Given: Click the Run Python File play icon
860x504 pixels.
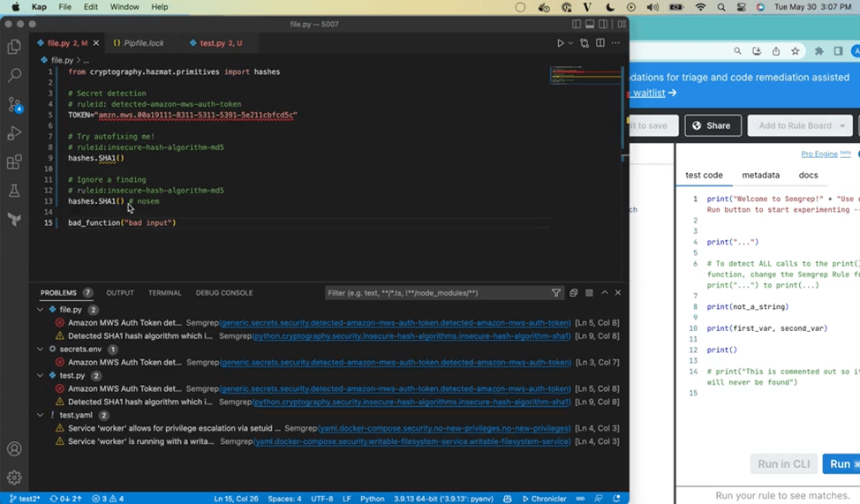Looking at the screenshot, I should coord(560,43).
